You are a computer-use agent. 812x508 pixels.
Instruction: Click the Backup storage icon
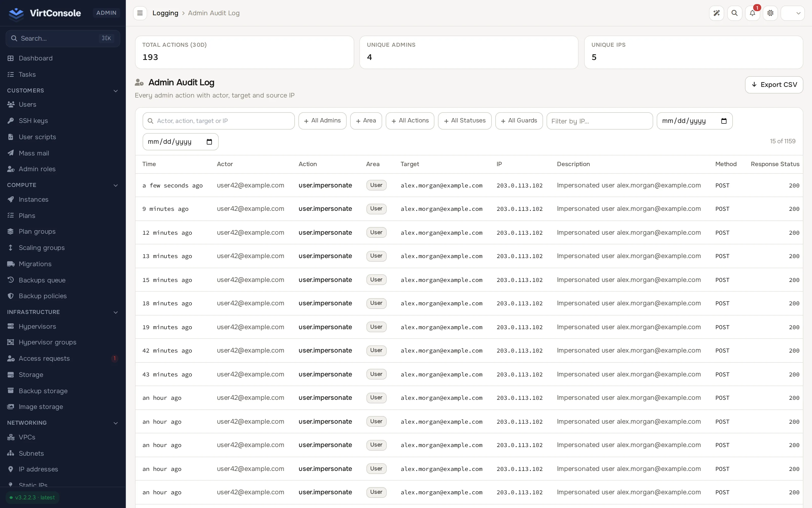11,391
